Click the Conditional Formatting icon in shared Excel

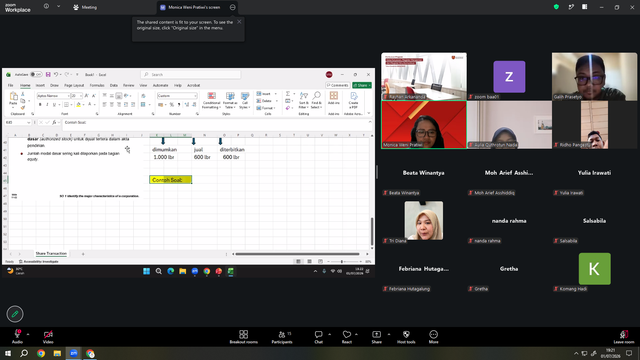point(211,96)
